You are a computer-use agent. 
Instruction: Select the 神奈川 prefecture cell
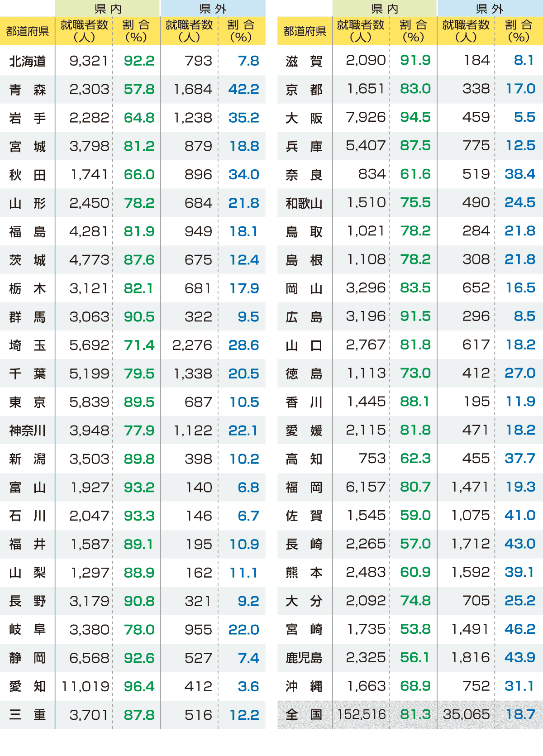point(28,431)
